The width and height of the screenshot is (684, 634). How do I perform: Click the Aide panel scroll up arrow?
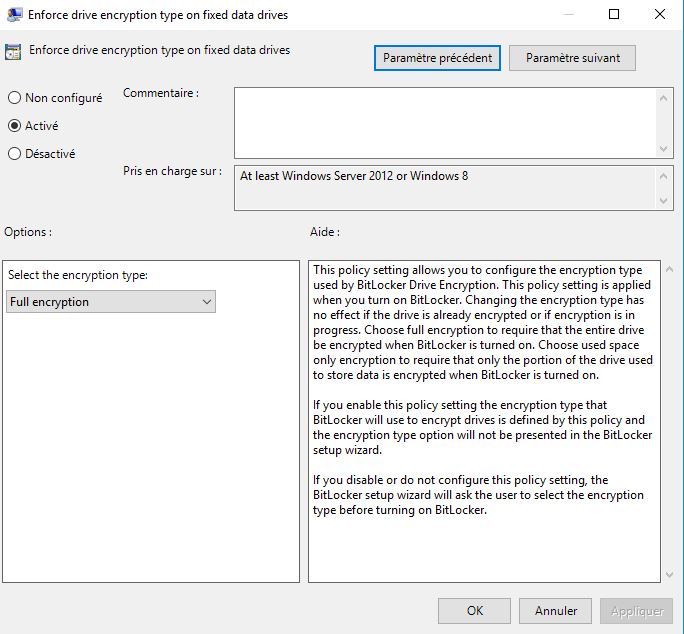pyautogui.click(x=668, y=270)
